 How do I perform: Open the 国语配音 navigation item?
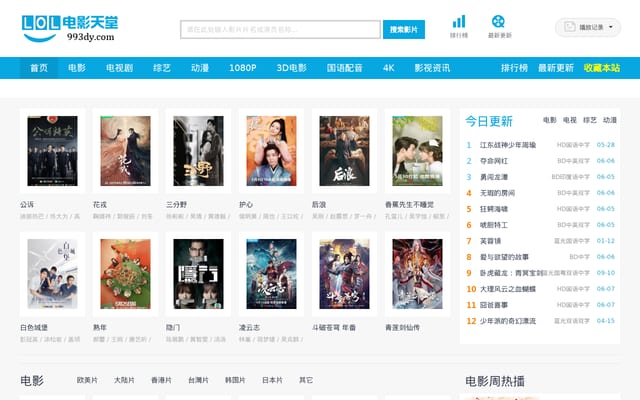[x=344, y=68]
